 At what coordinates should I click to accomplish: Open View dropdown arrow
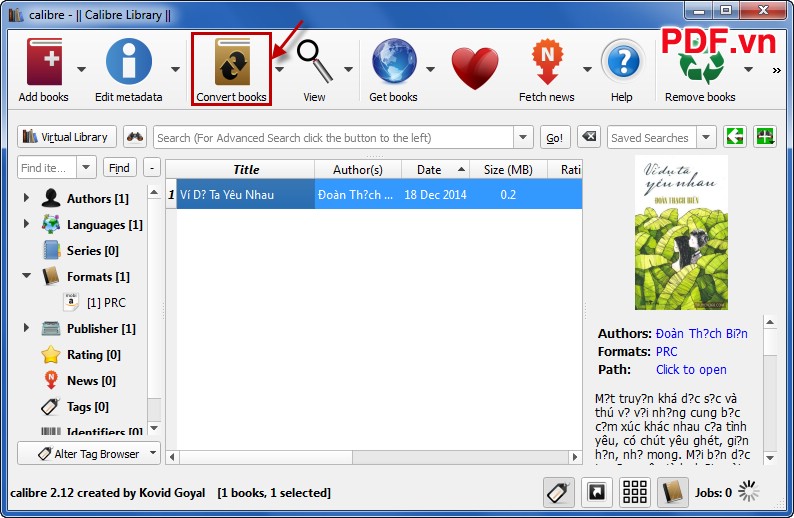[348, 69]
